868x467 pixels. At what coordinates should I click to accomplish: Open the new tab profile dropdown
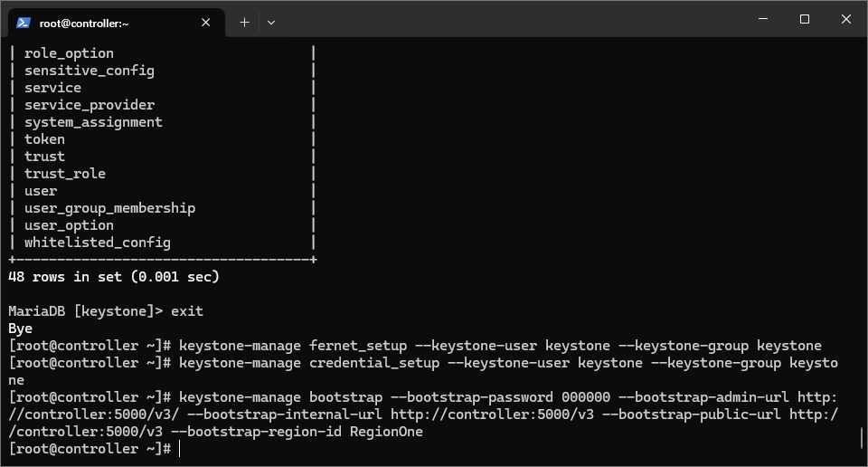point(271,23)
